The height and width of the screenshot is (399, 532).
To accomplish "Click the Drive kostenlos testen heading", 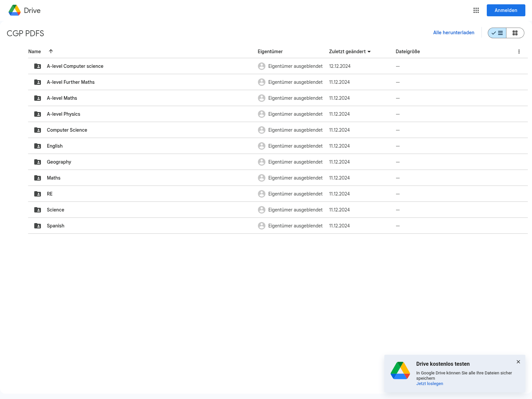I will point(443,364).
